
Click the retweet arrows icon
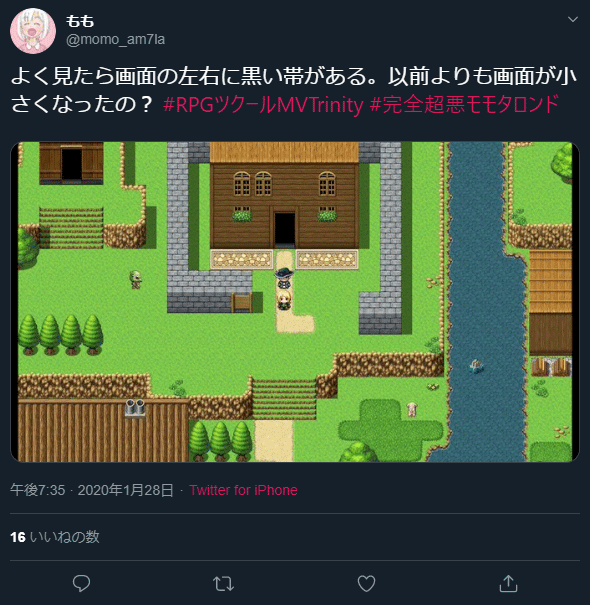[x=223, y=584]
